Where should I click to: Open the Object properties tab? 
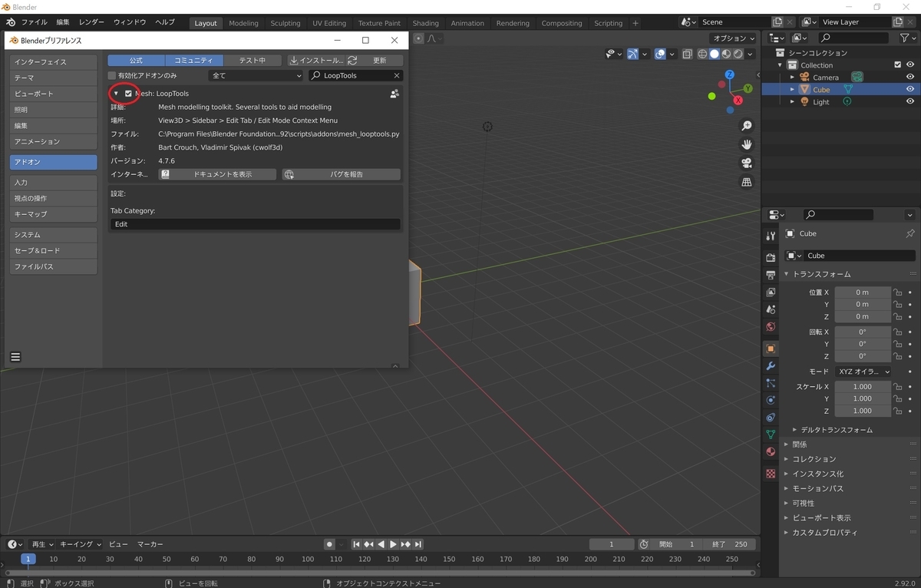[x=771, y=349]
